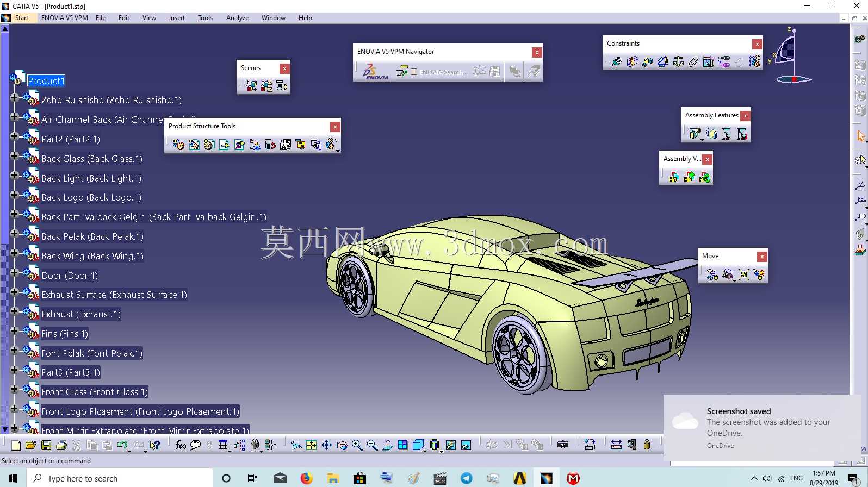Click the Capture camera icon
This screenshot has height=487, width=868.
pos(563,445)
